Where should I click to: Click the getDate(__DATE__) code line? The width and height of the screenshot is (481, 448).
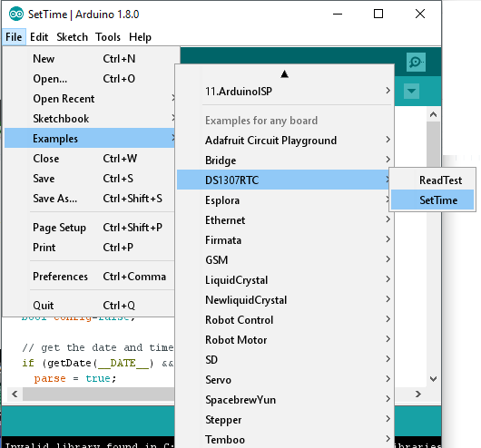click(98, 363)
